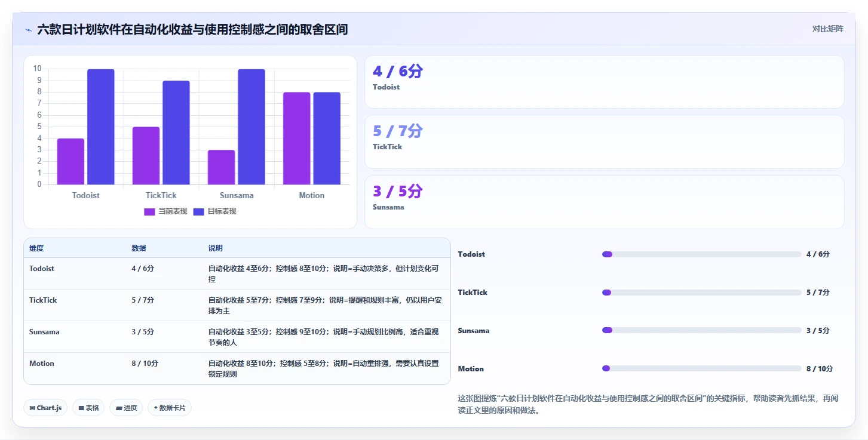The image size is (868, 440).
Task: Click the Todoist description cell 手动决策多
Action: pyautogui.click(x=326, y=274)
